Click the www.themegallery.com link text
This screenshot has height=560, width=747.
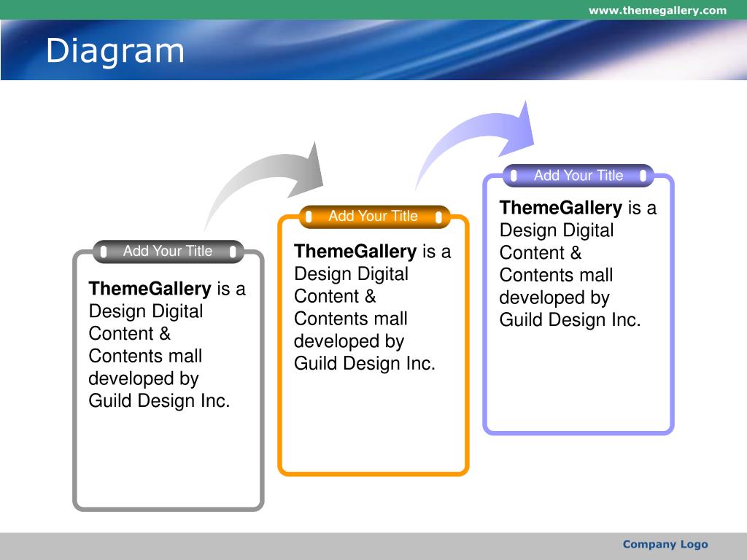(657, 10)
